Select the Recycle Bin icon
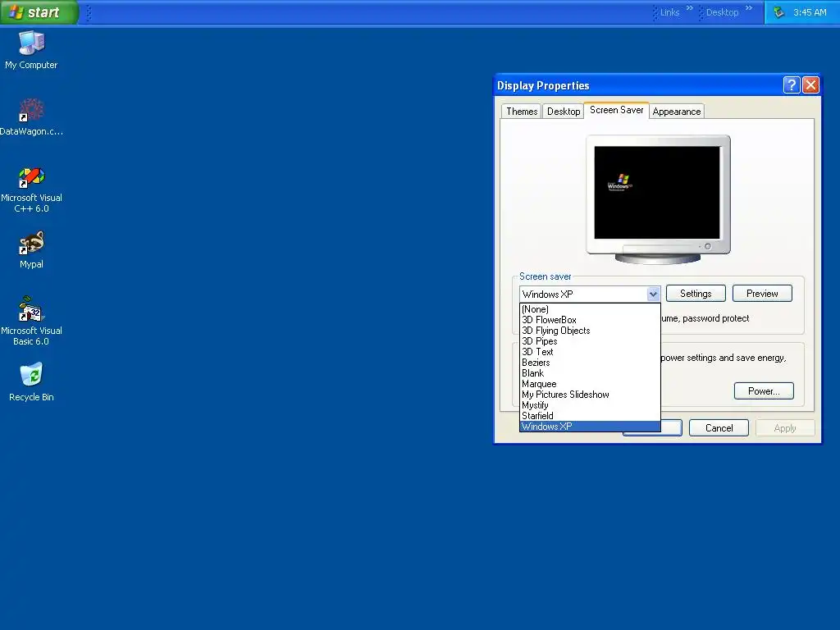 (31, 382)
